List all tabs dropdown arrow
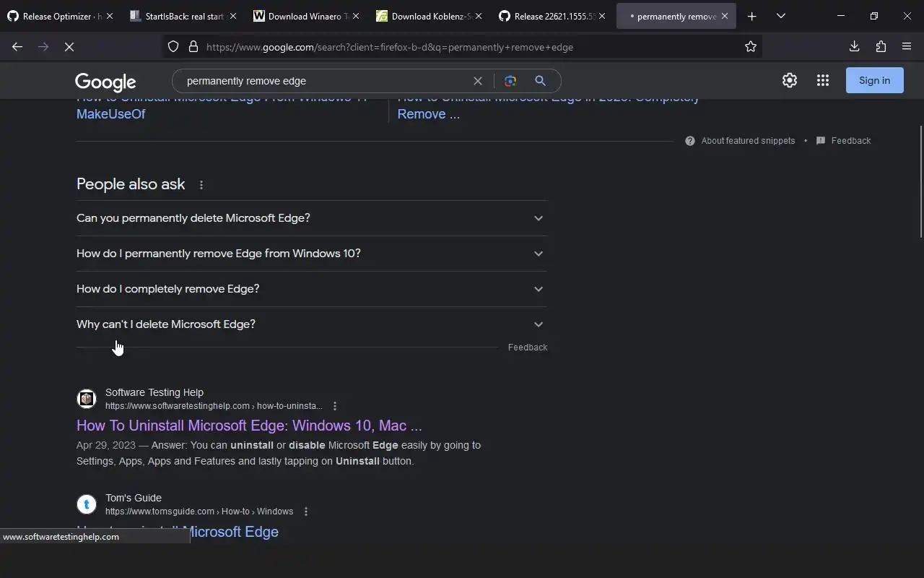The height and width of the screenshot is (578, 924). (x=780, y=16)
